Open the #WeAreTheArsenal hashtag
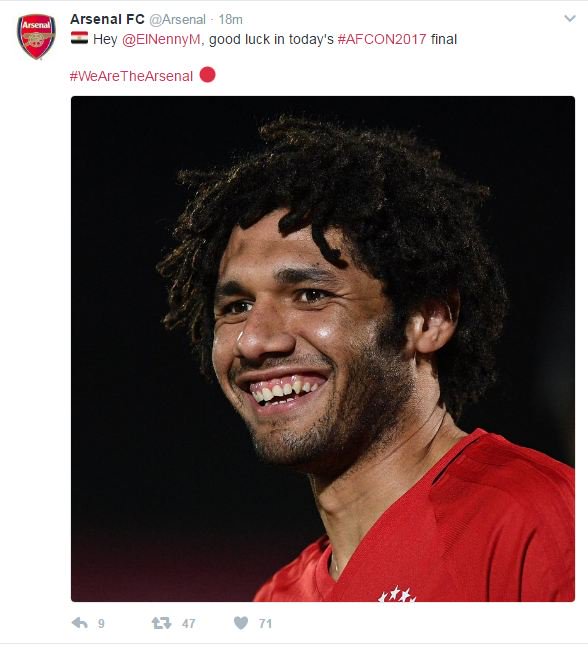 (131, 76)
